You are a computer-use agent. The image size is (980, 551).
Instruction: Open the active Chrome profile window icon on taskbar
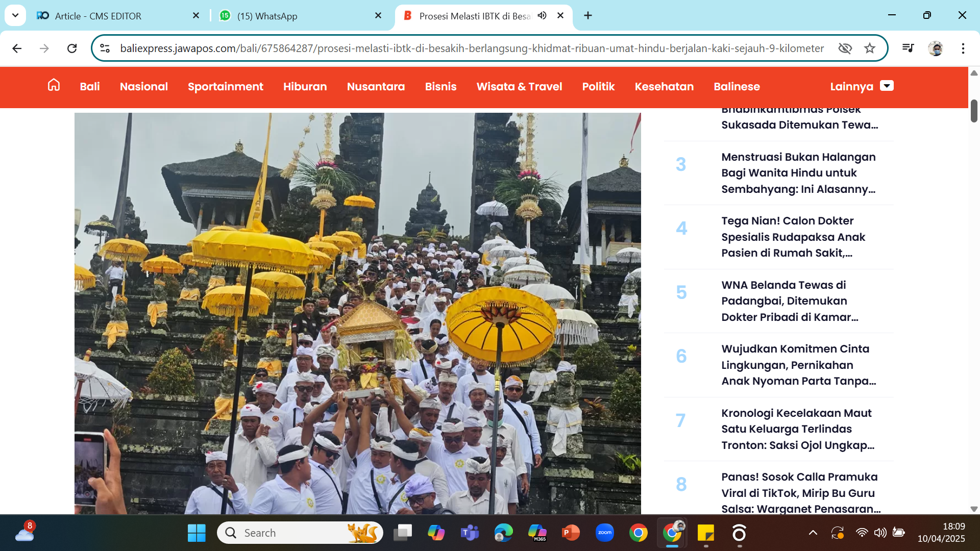672,533
